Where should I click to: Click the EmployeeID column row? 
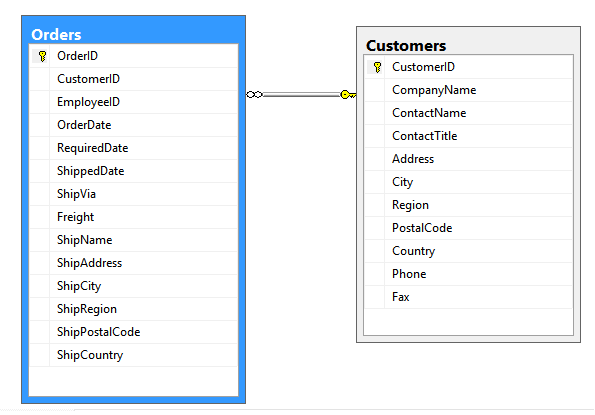coord(134,102)
